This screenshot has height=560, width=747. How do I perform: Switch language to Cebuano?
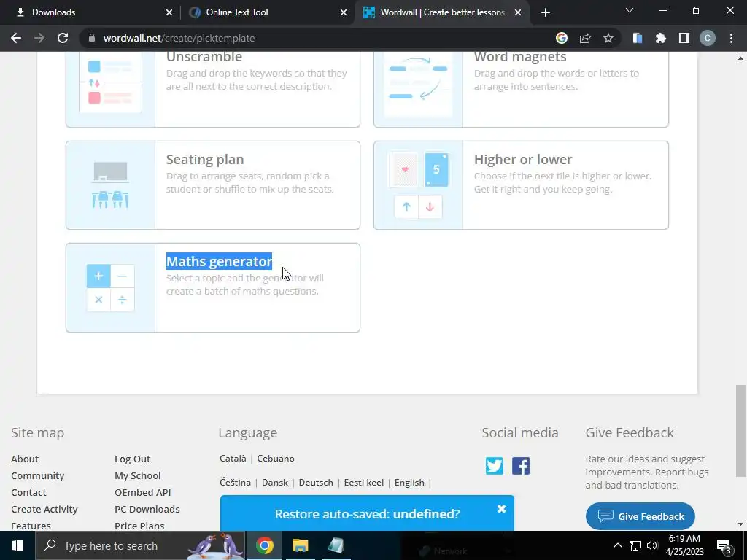(x=276, y=458)
